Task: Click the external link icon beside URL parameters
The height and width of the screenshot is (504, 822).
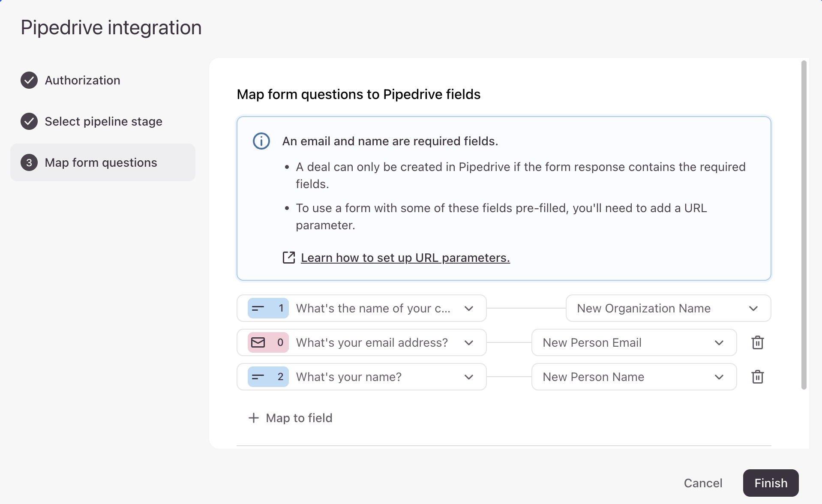Action: click(289, 258)
